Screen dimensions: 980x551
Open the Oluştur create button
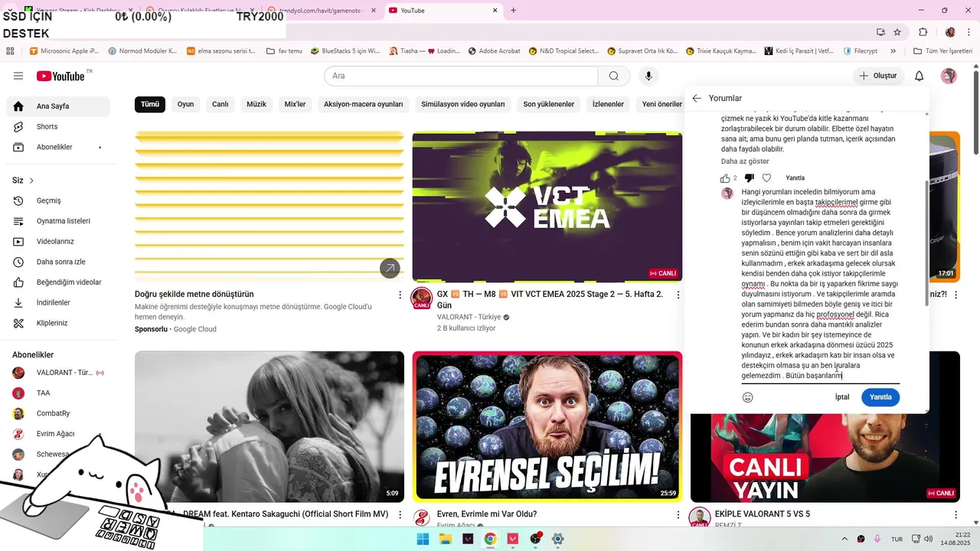coord(878,76)
